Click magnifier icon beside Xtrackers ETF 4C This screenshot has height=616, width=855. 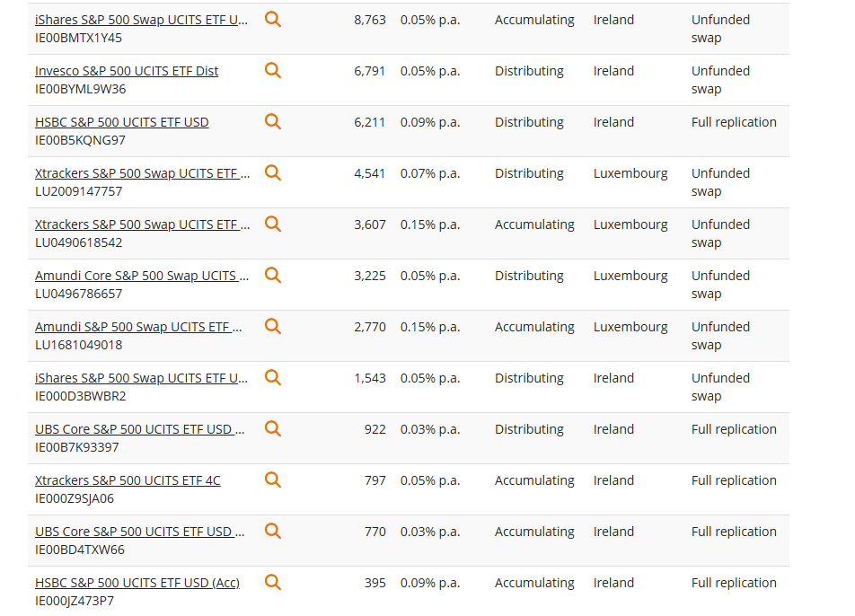click(x=273, y=480)
